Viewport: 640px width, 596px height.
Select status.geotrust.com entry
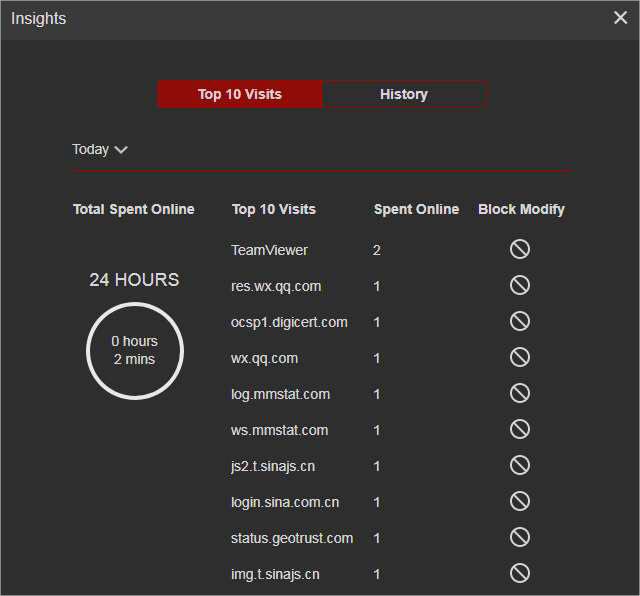[x=292, y=538]
